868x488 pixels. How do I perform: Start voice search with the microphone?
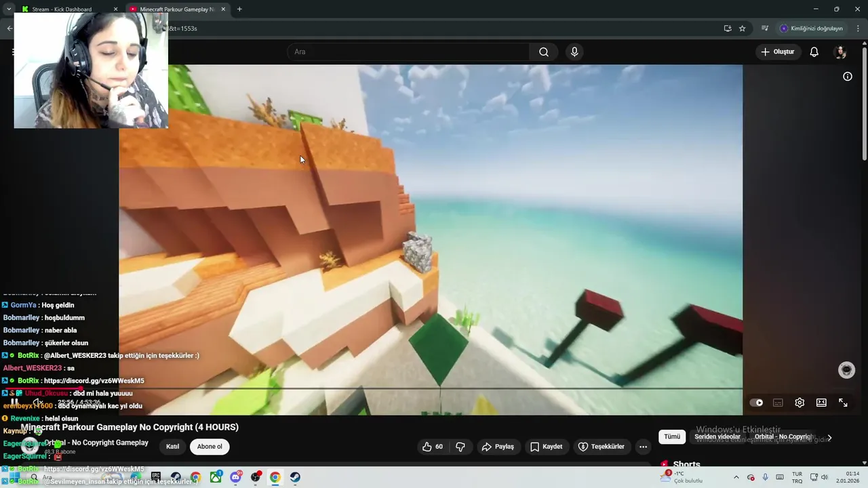(x=574, y=52)
